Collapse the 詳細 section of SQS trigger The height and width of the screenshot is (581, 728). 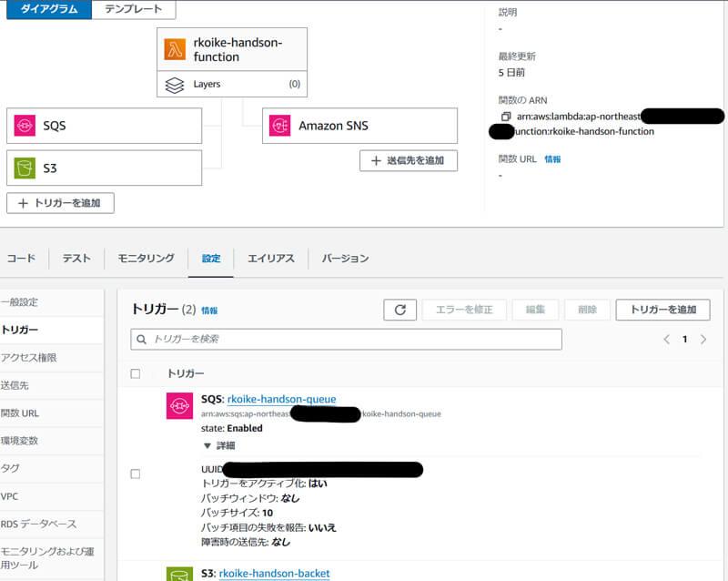pyautogui.click(x=219, y=445)
